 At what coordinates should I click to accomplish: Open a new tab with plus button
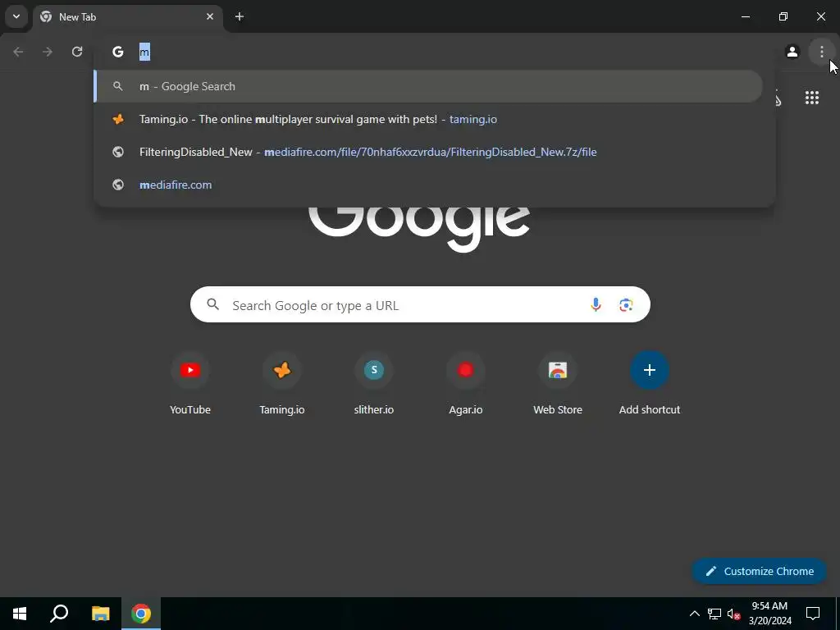(x=240, y=16)
